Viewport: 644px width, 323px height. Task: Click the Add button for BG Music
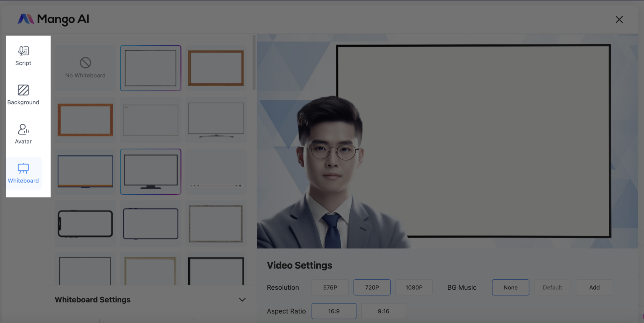click(x=594, y=287)
